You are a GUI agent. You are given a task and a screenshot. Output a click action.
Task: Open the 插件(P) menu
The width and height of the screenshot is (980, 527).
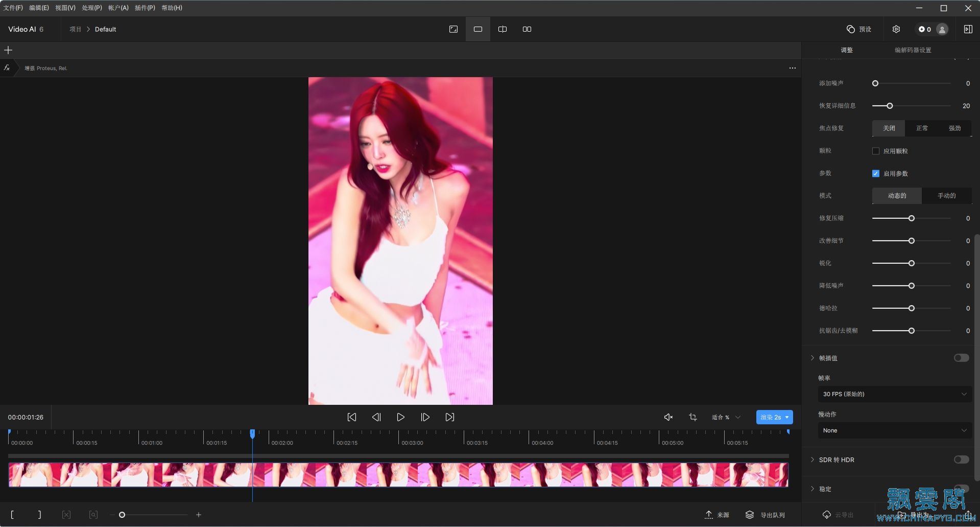click(x=145, y=8)
